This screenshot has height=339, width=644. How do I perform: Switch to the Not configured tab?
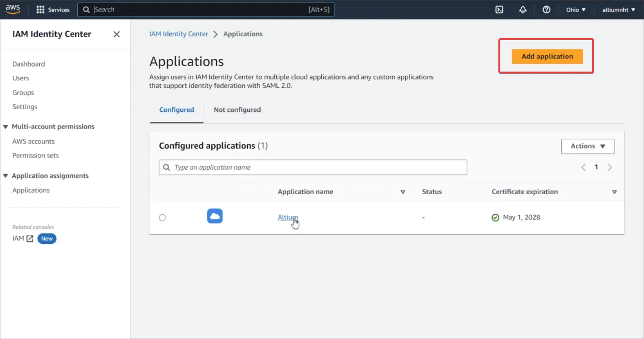point(237,110)
